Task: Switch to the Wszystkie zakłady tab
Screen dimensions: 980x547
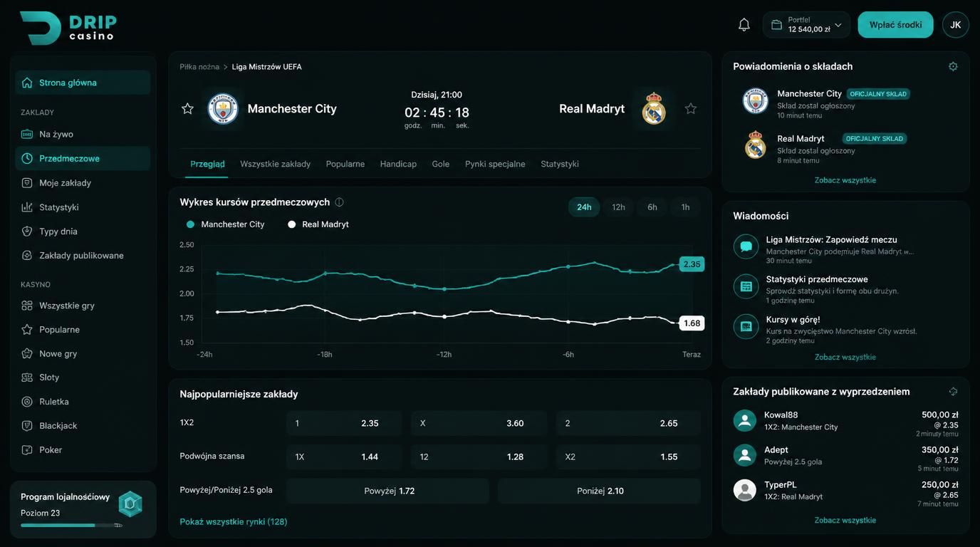Action: tap(276, 164)
